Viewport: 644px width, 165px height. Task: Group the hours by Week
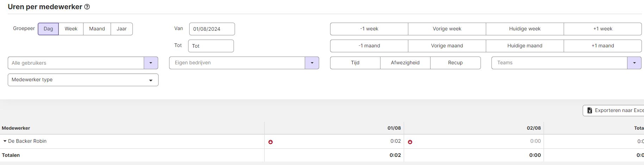pyautogui.click(x=71, y=29)
